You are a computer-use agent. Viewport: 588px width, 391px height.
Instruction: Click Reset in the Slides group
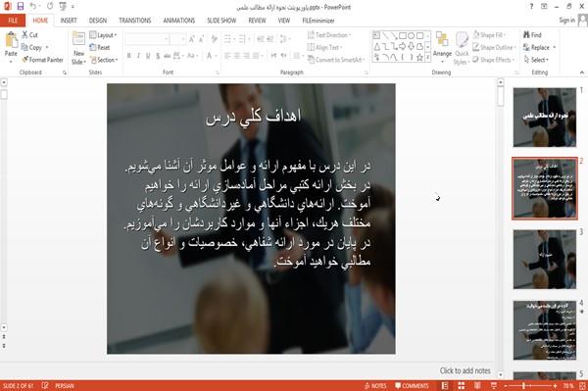pos(100,47)
